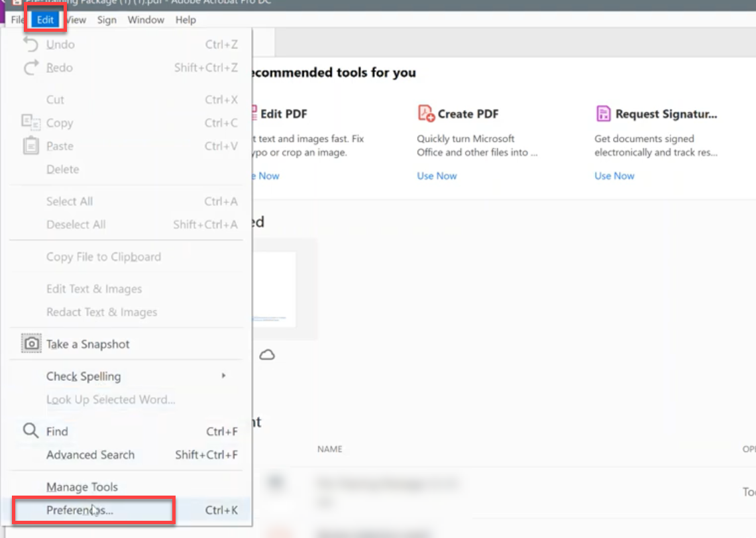Choose Deselect All menu entry
Image resolution: width=756 pixels, height=538 pixels.
tap(127, 224)
